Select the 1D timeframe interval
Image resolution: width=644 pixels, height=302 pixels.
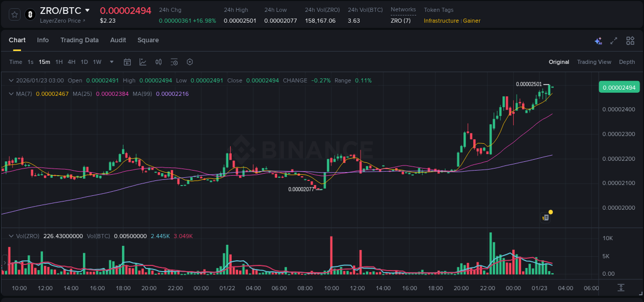84,62
